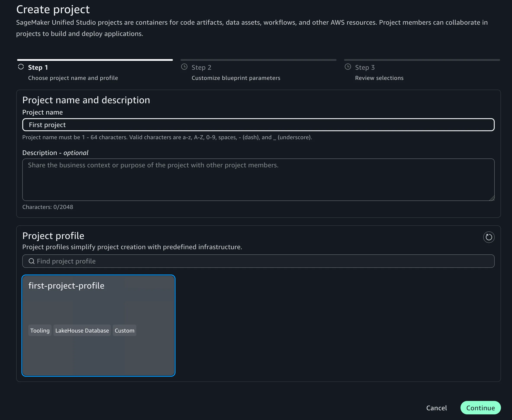Image resolution: width=512 pixels, height=420 pixels.
Task: Select the first-project-profile card
Action: pos(98,326)
